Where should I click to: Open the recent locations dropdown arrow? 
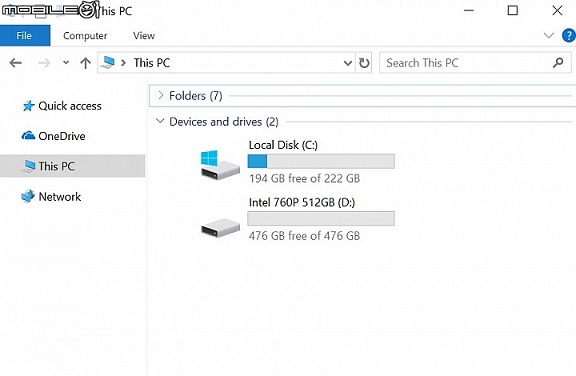(66, 62)
